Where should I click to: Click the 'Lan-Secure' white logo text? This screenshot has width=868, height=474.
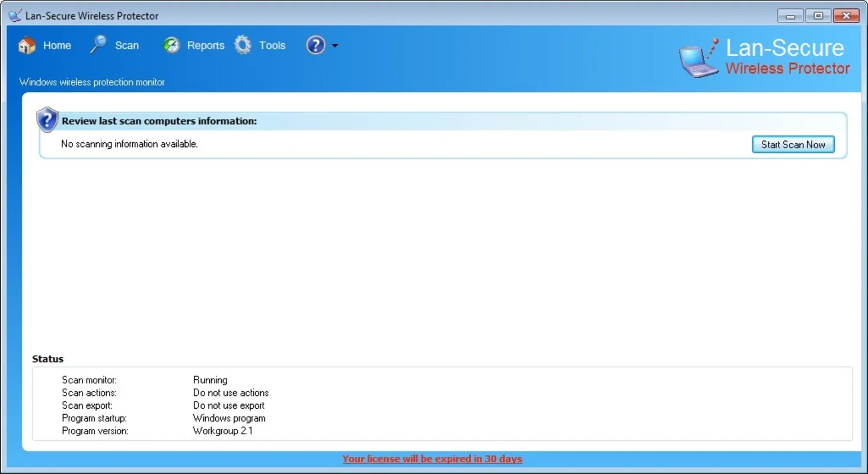tap(785, 48)
